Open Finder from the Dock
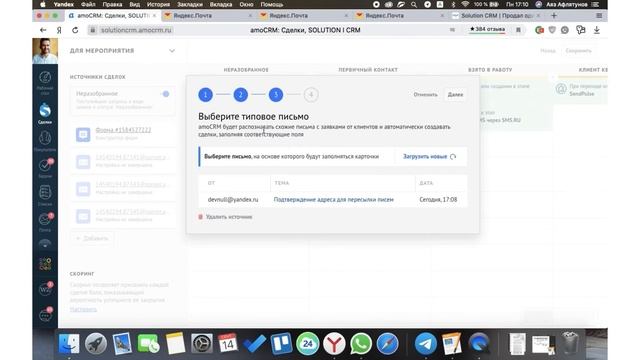The width and height of the screenshot is (640, 360). [x=69, y=344]
